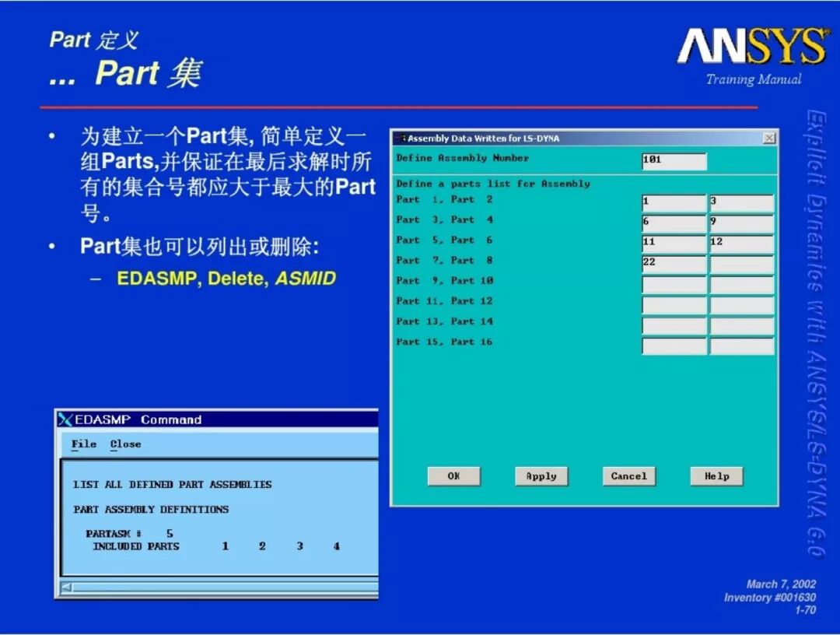Click Apply in the Assembly Data dialog
The height and width of the screenshot is (635, 840).
click(x=541, y=475)
